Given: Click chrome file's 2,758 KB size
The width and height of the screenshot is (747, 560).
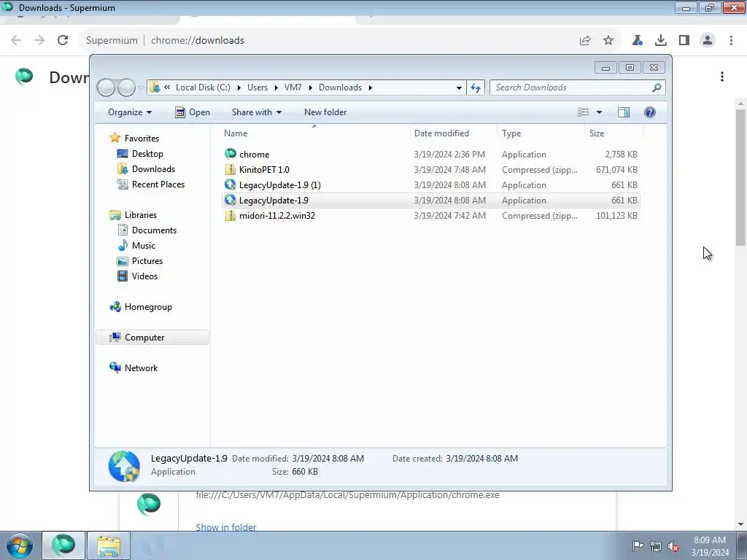Looking at the screenshot, I should pyautogui.click(x=621, y=155).
